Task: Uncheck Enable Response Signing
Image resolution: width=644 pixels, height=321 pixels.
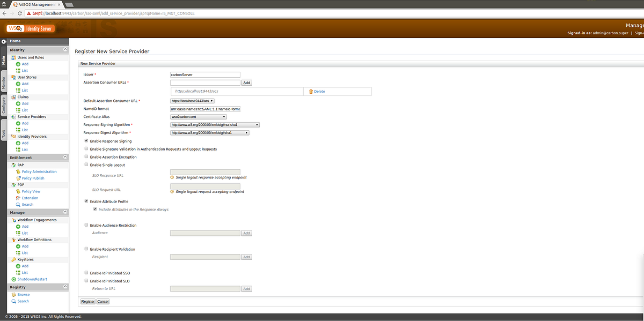Action: pyautogui.click(x=86, y=140)
